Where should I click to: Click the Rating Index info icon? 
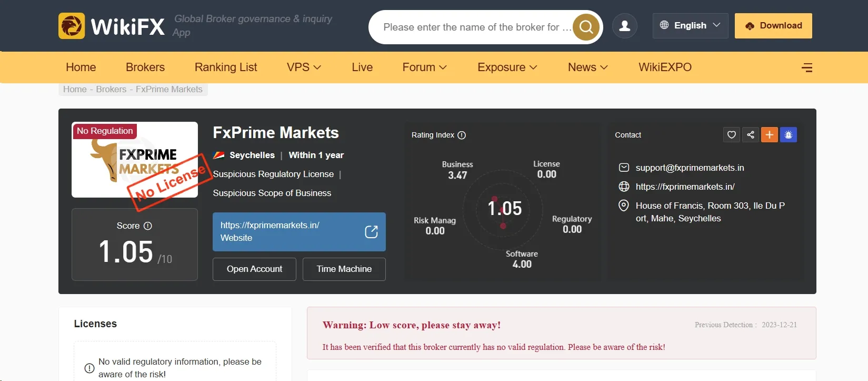[462, 135]
